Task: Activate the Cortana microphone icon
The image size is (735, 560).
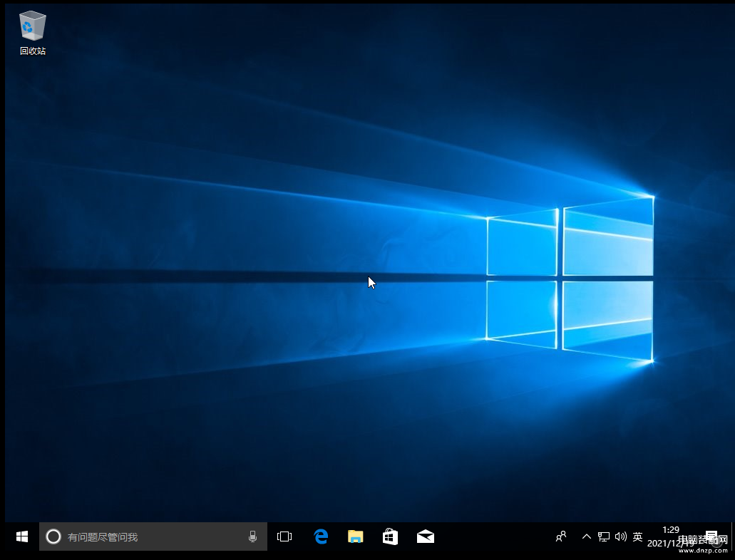Action: point(252,536)
